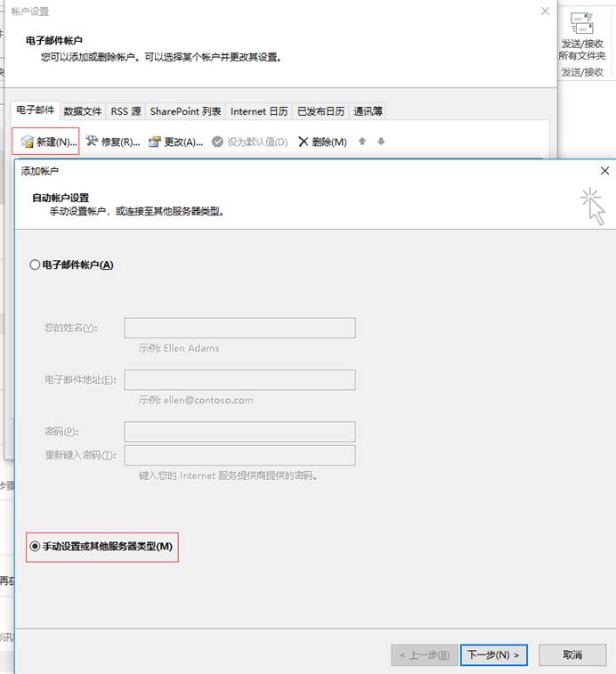Open the 已发布日历 tab
The height and width of the screenshot is (674, 616).
[320, 111]
